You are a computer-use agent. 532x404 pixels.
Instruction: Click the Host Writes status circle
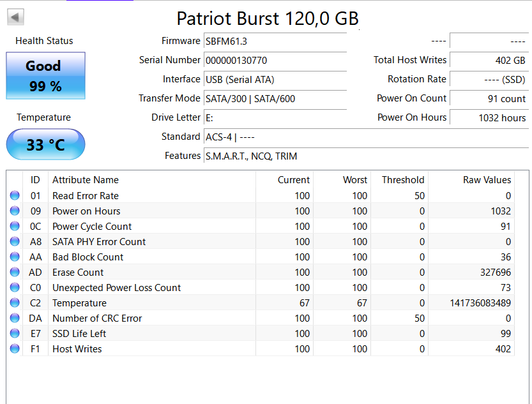click(15, 348)
